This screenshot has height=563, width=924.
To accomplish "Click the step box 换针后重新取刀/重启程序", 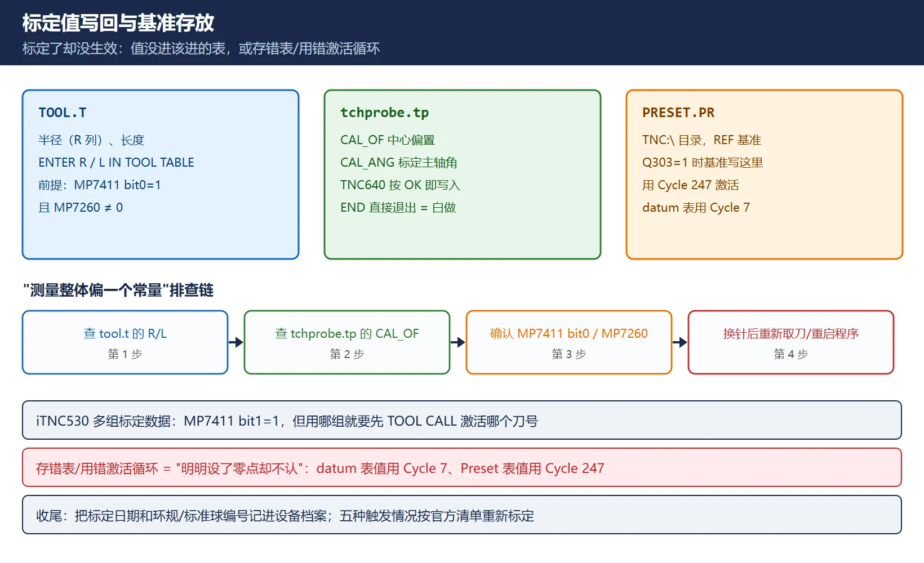I will coord(791,342).
